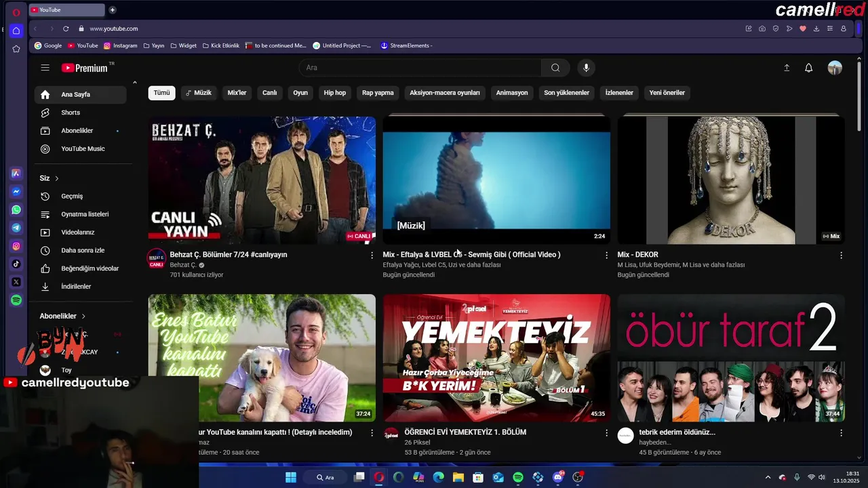The width and height of the screenshot is (868, 488).
Task: Open YouTube Music in sidebar
Action: point(81,148)
